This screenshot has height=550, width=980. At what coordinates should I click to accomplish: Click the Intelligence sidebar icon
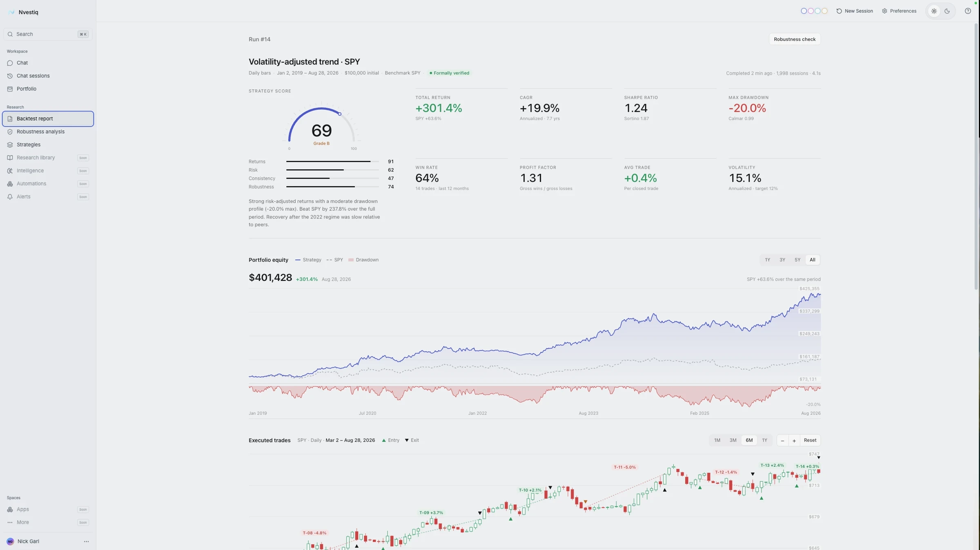tap(10, 171)
